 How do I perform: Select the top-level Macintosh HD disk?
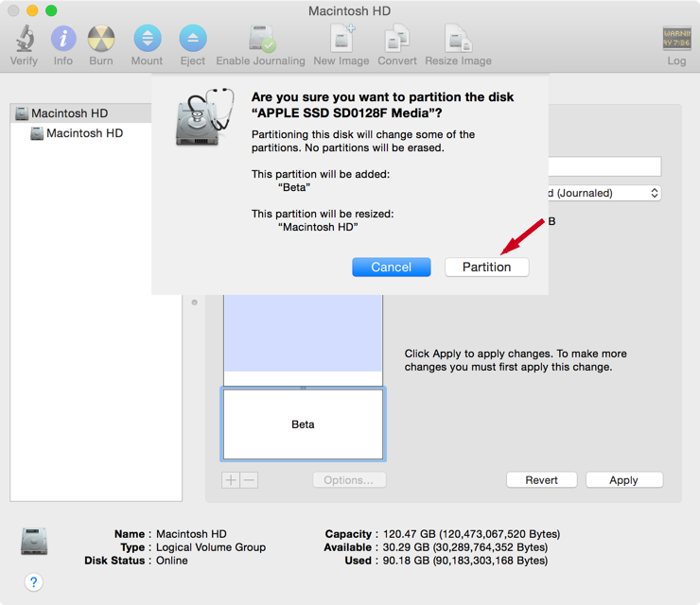pos(80,113)
